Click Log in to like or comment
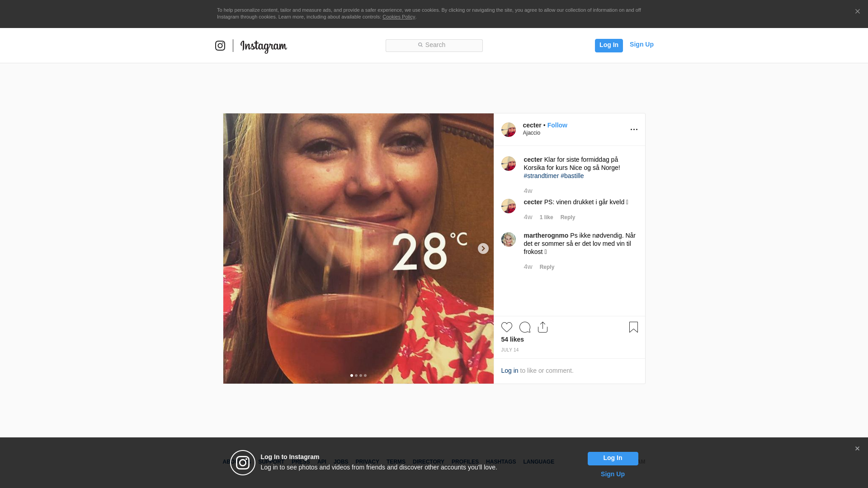 [x=509, y=371]
